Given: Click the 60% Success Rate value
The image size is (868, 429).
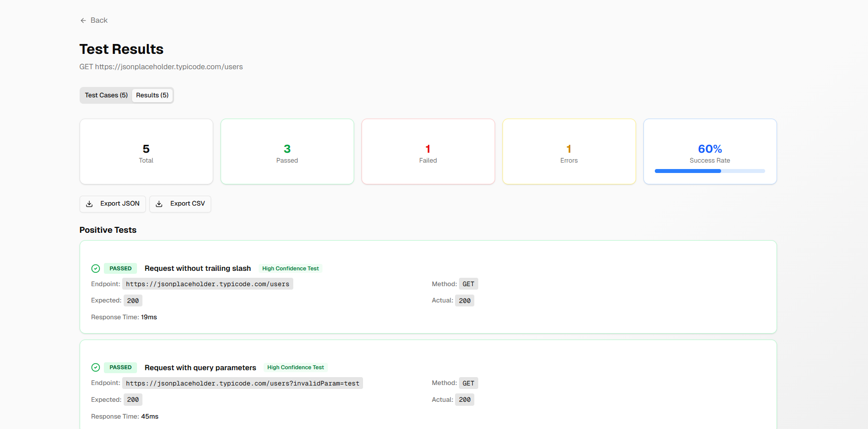Looking at the screenshot, I should tap(710, 149).
